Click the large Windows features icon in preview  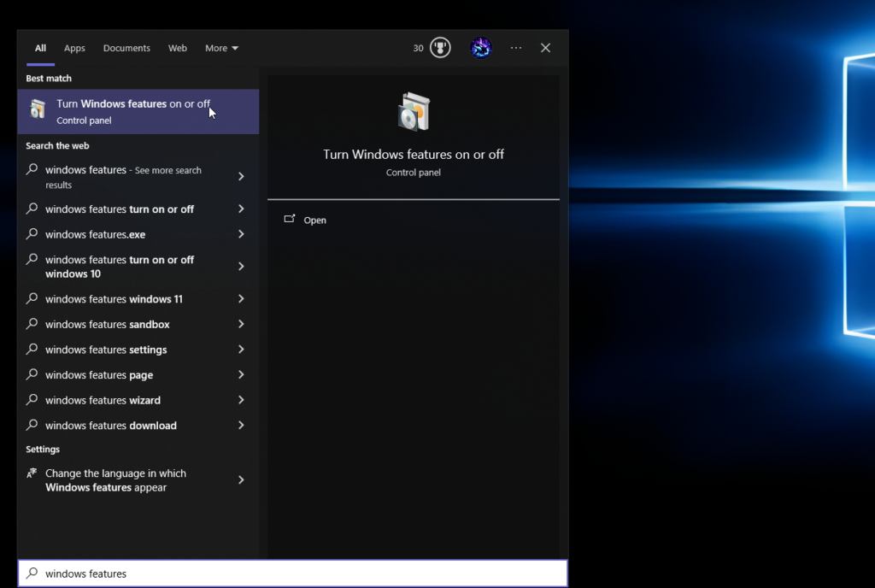point(414,112)
